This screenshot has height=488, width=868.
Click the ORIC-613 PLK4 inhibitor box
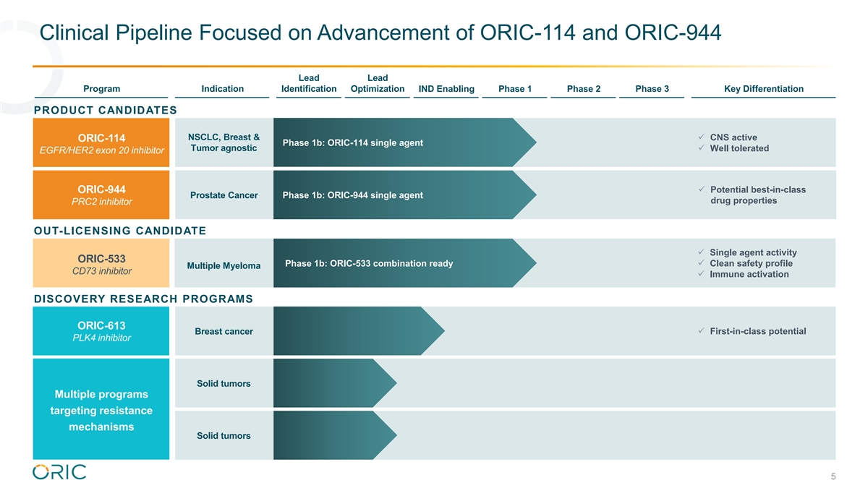[x=101, y=331]
